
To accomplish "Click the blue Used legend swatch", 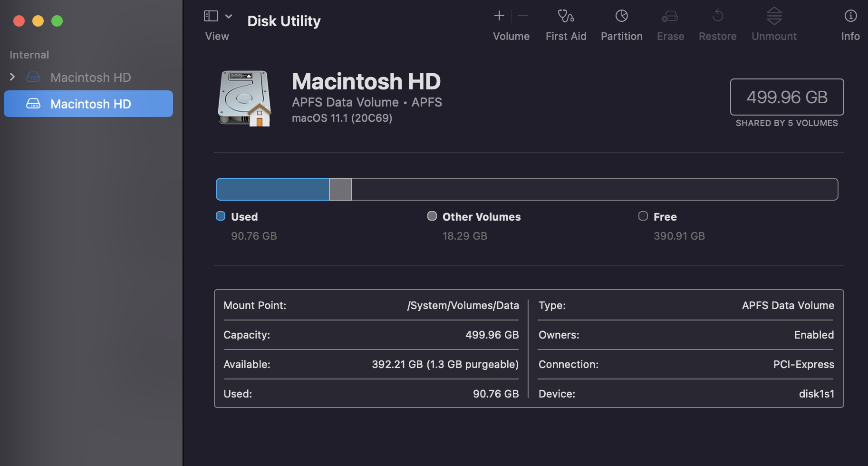I will pos(221,216).
